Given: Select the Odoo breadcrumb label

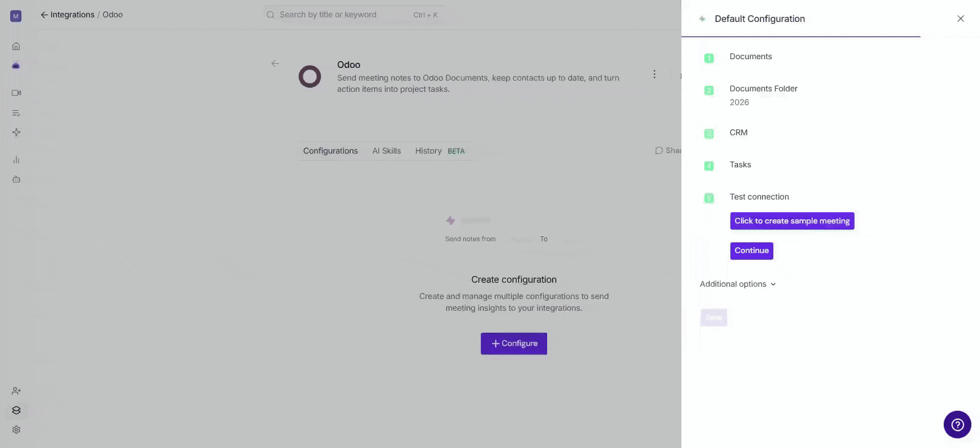Looking at the screenshot, I should pos(112,15).
